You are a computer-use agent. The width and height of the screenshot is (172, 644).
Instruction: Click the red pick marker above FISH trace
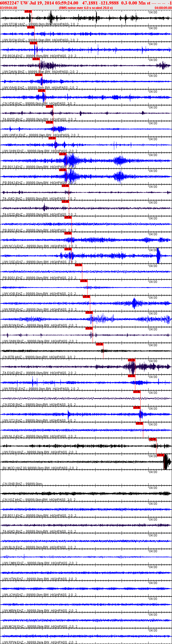pyautogui.click(x=153, y=439)
